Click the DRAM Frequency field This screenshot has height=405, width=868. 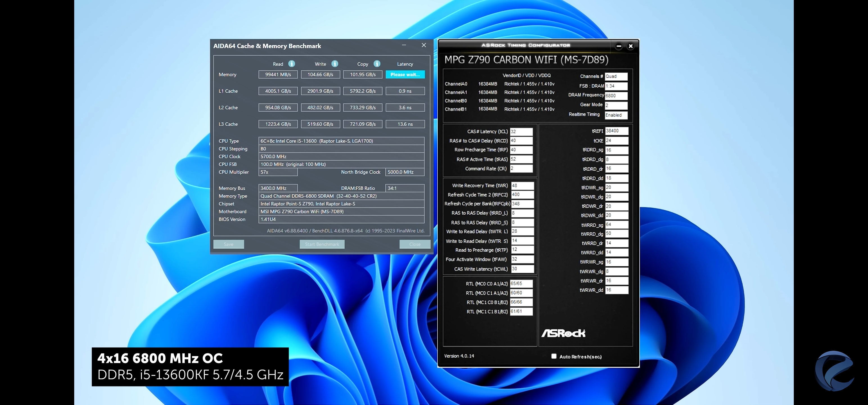(x=616, y=96)
